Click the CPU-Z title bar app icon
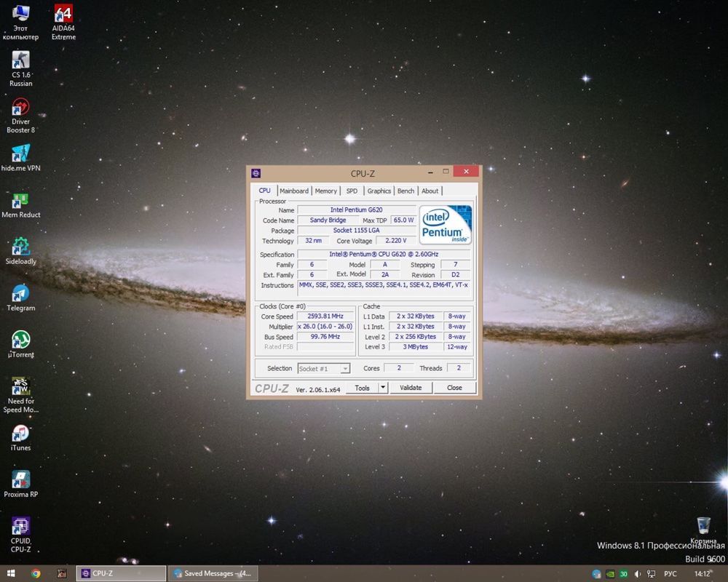 click(x=256, y=173)
